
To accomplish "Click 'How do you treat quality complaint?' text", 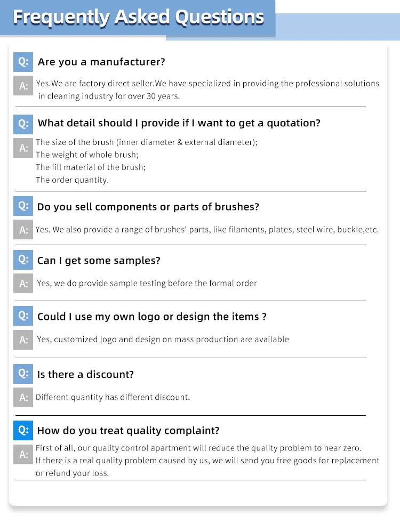I will pos(128,430).
